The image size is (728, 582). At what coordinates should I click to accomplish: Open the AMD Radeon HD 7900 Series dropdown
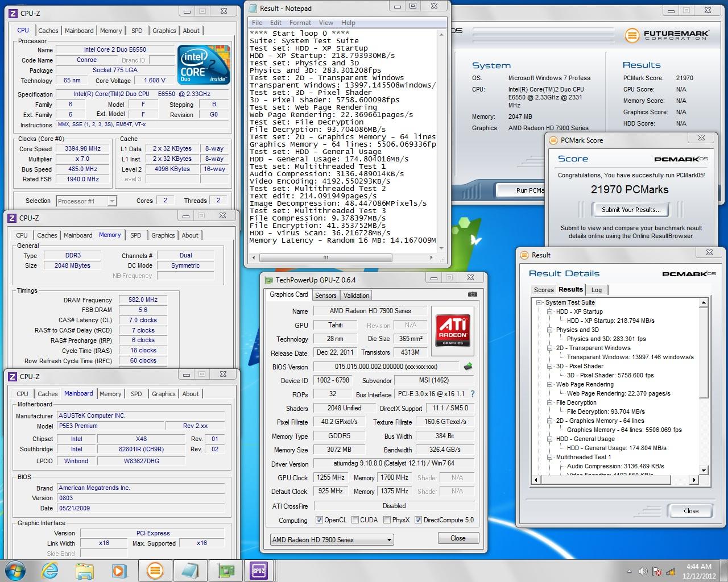click(332, 539)
